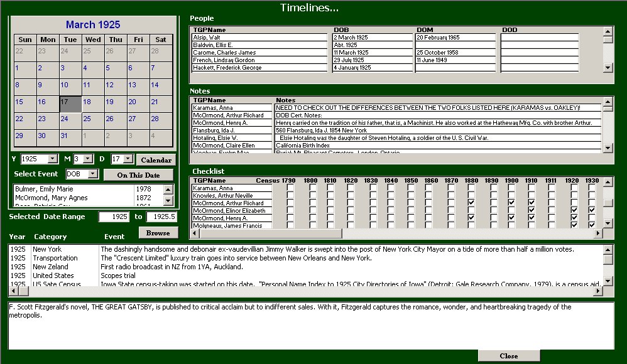Click Checklist horizontal scroll right arrow
The image size is (627, 364).
pos(598,233)
